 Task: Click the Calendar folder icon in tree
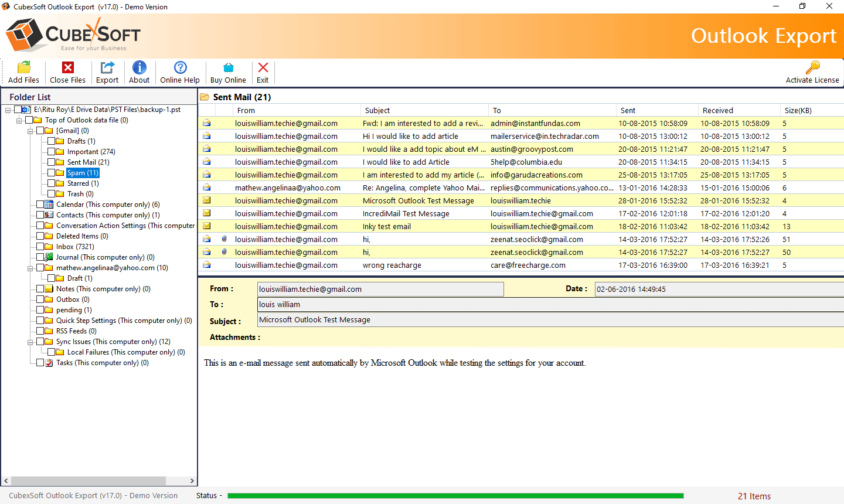pyautogui.click(x=49, y=205)
